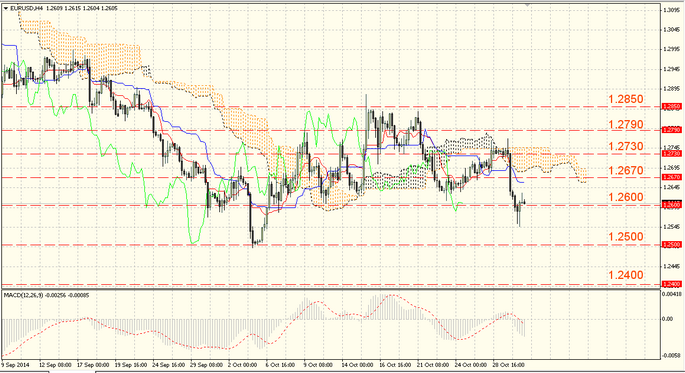This screenshot has height=373, width=685.
Task: Select the orange 1.2730 level label
Action: pyautogui.click(x=626, y=146)
